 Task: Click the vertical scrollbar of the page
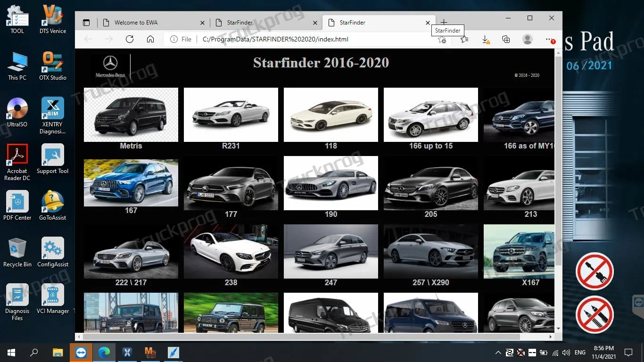pyautogui.click(x=558, y=160)
